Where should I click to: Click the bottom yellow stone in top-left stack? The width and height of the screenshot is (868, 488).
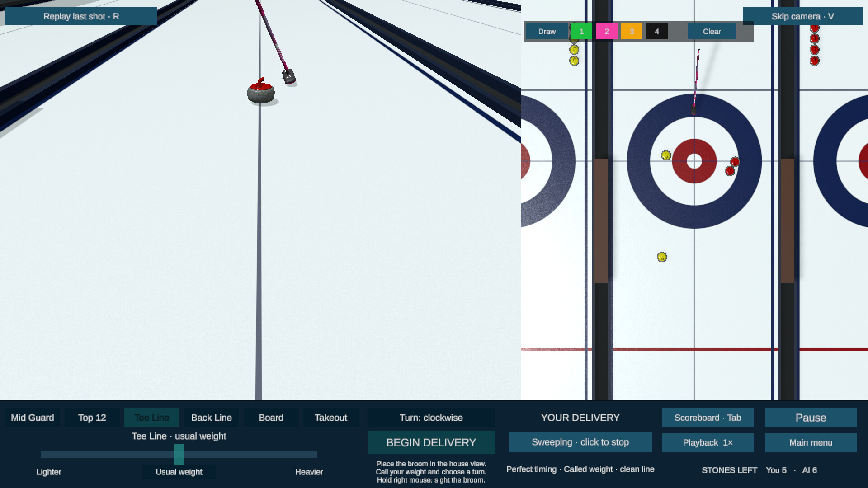click(574, 61)
